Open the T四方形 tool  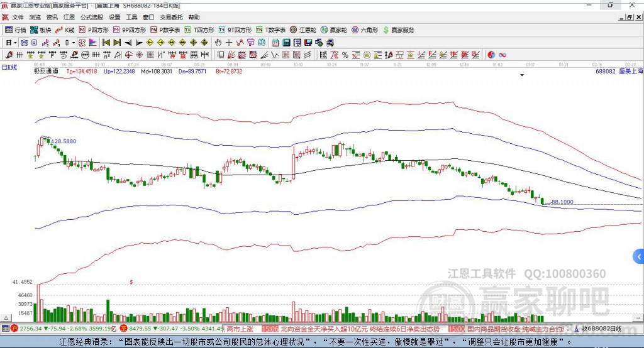tap(199, 30)
